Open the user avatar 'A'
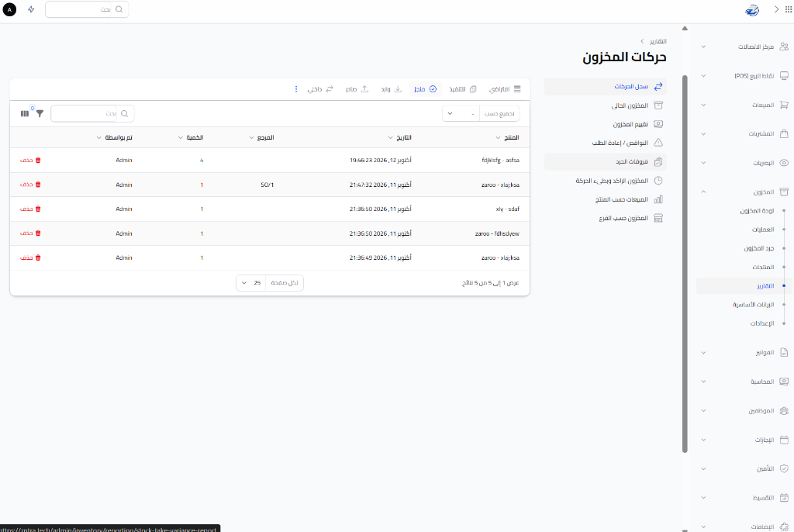 [9, 9]
